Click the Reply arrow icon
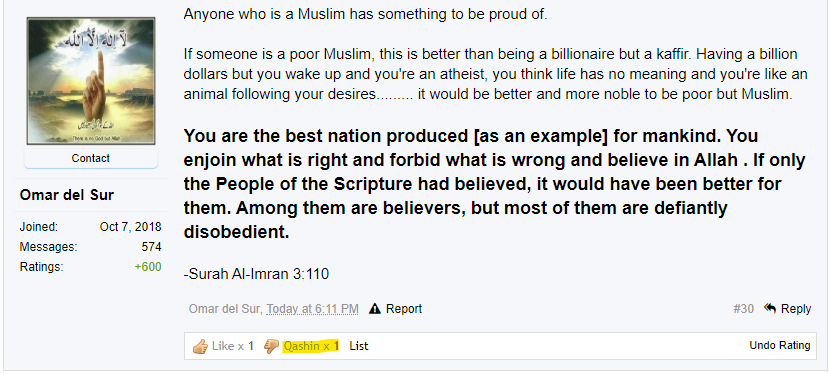The image size is (829, 373). 770,308
